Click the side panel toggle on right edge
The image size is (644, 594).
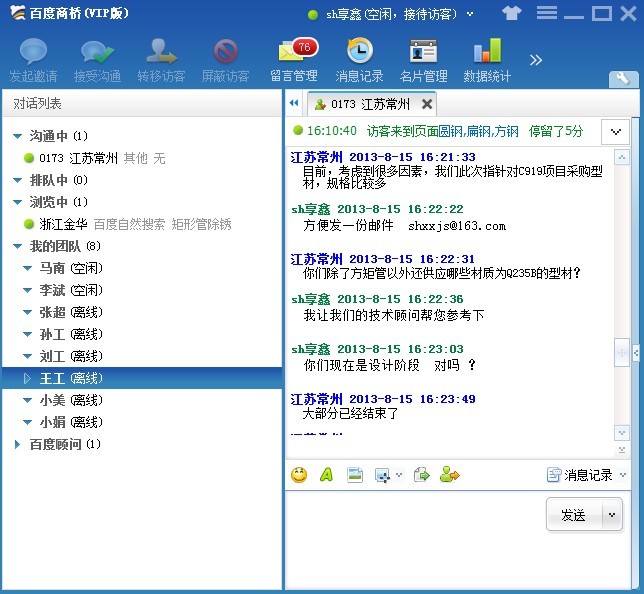click(636, 352)
